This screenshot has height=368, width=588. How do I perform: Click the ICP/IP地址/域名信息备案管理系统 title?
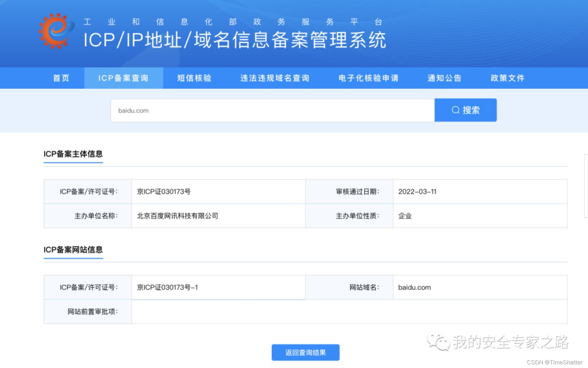[235, 40]
